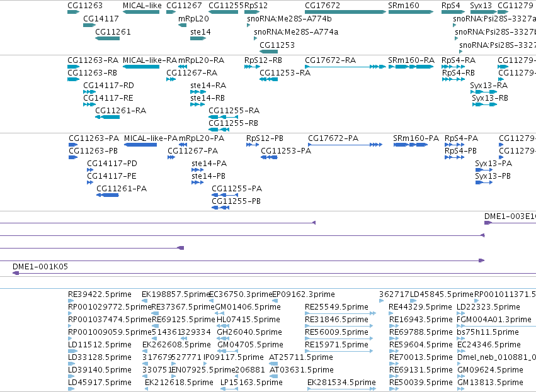This screenshot has width=536, height=392.
Task: Click the EK198857.5prime EST label
Action: coord(176,294)
